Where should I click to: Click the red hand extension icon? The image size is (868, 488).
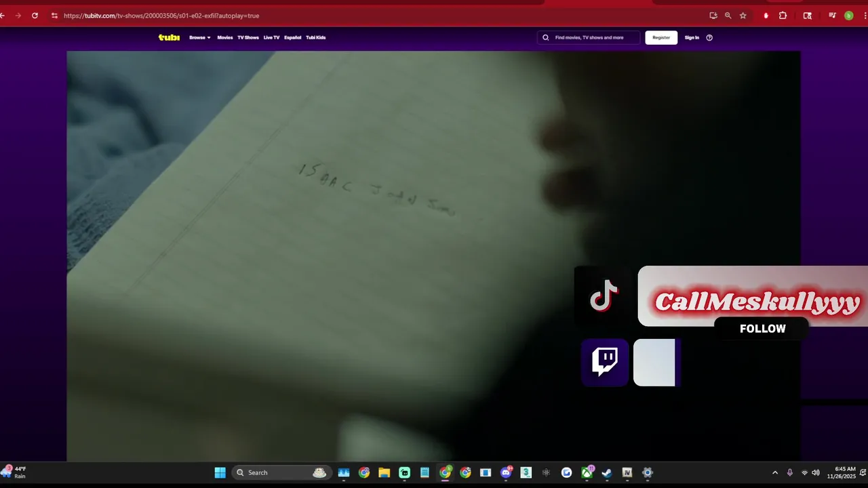pos(766,16)
